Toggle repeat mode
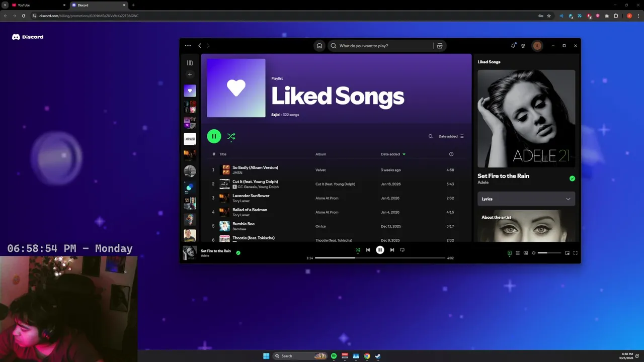 pyautogui.click(x=402, y=250)
